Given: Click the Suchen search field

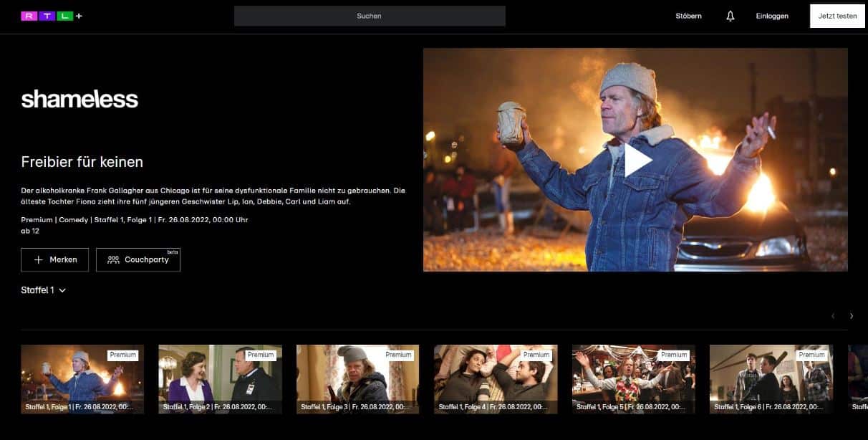Looking at the screenshot, I should coord(370,16).
